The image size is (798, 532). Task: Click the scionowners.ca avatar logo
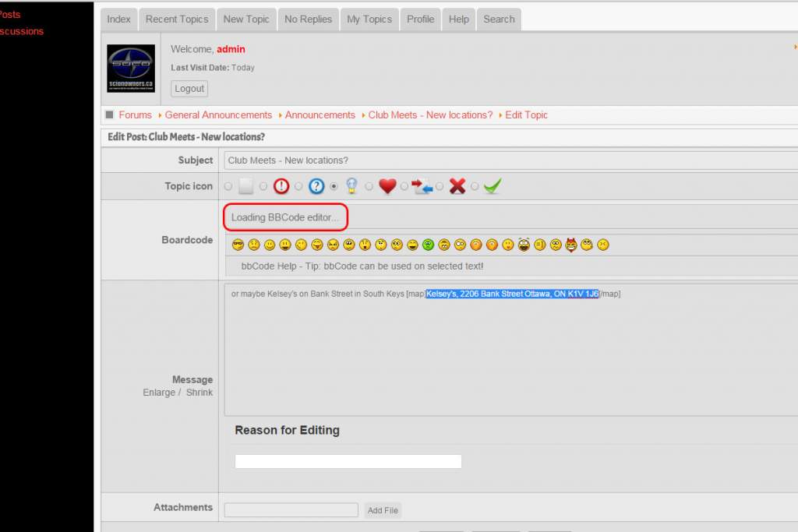click(131, 69)
